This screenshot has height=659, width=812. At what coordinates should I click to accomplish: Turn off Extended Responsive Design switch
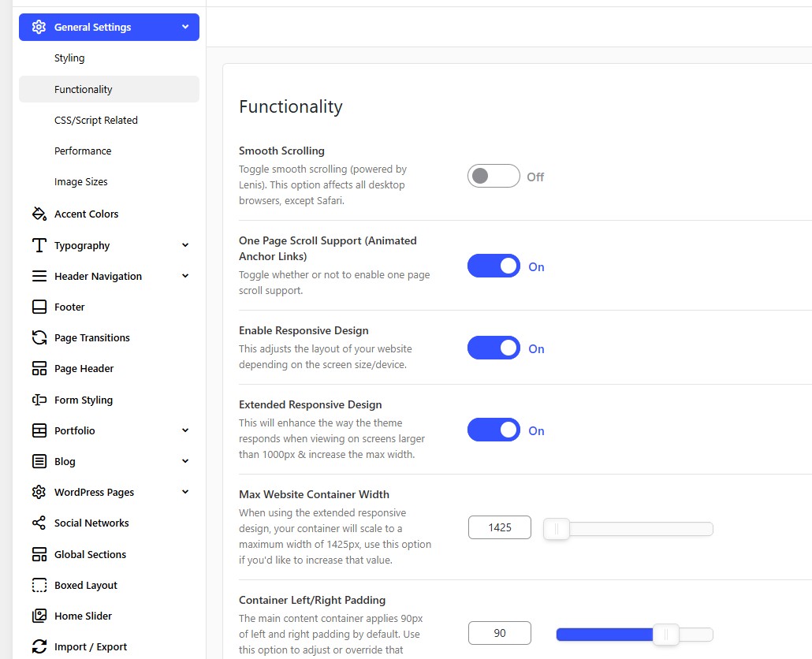point(494,430)
